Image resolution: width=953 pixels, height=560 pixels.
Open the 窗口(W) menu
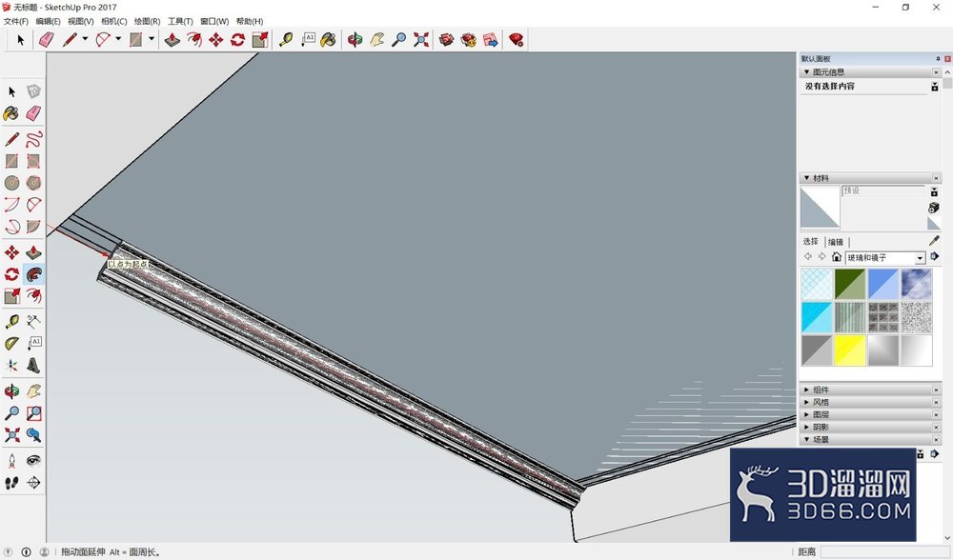(214, 21)
